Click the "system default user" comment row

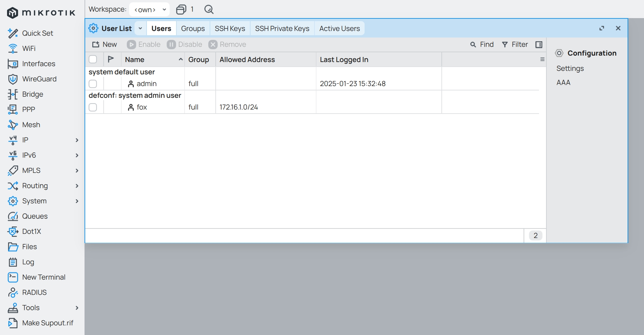click(x=122, y=72)
